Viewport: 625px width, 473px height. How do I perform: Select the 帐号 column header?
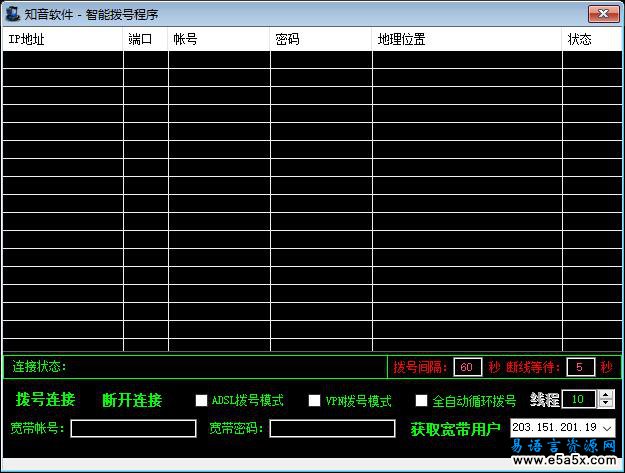click(219, 39)
